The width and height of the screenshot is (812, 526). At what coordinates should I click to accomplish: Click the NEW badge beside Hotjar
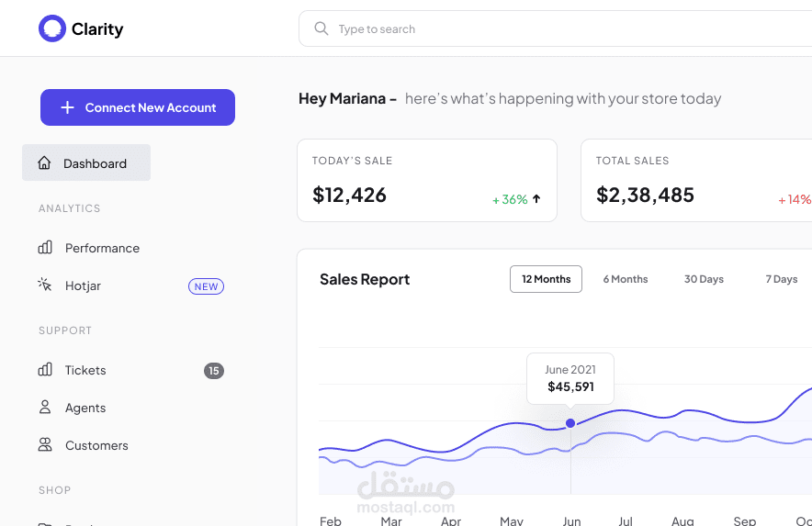coord(206,286)
